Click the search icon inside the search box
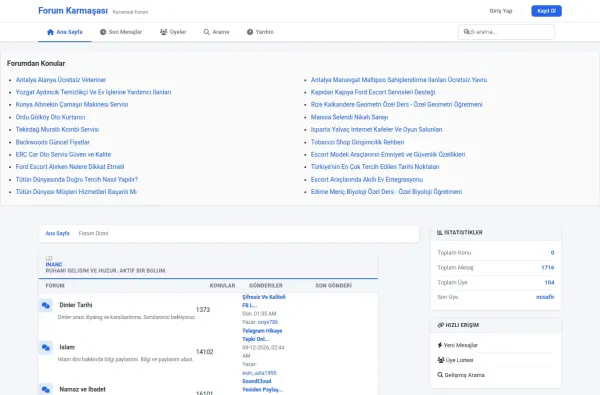 click(x=466, y=32)
